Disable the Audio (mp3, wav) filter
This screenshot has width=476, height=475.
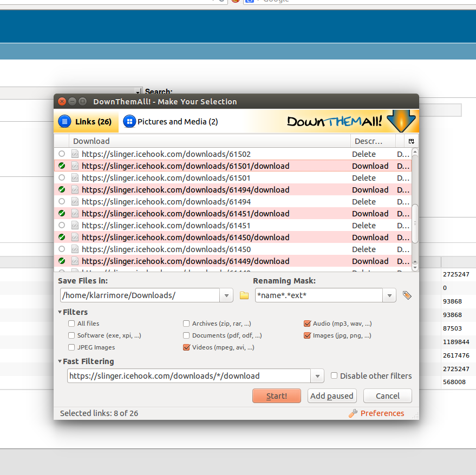click(x=307, y=324)
